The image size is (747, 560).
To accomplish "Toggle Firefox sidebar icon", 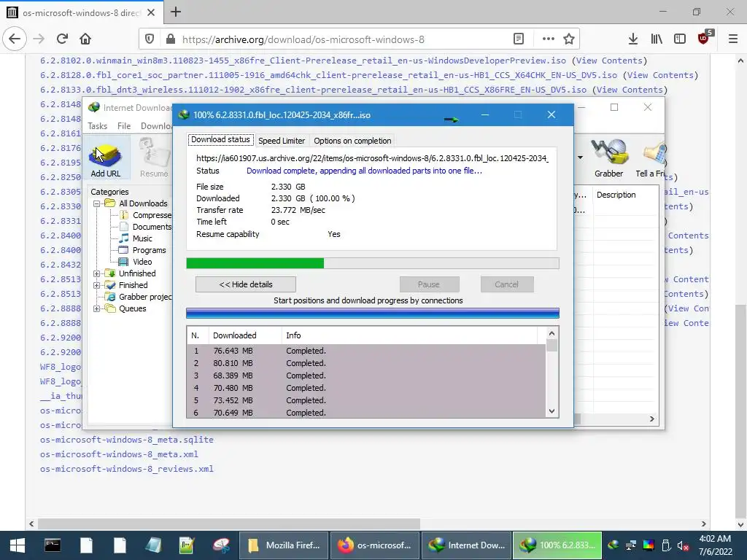I will click(680, 39).
